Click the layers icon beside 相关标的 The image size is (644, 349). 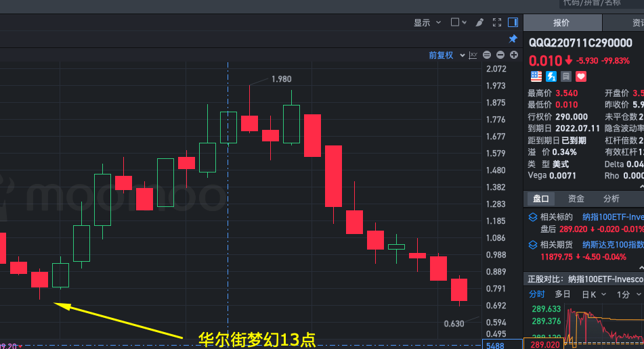coord(533,217)
